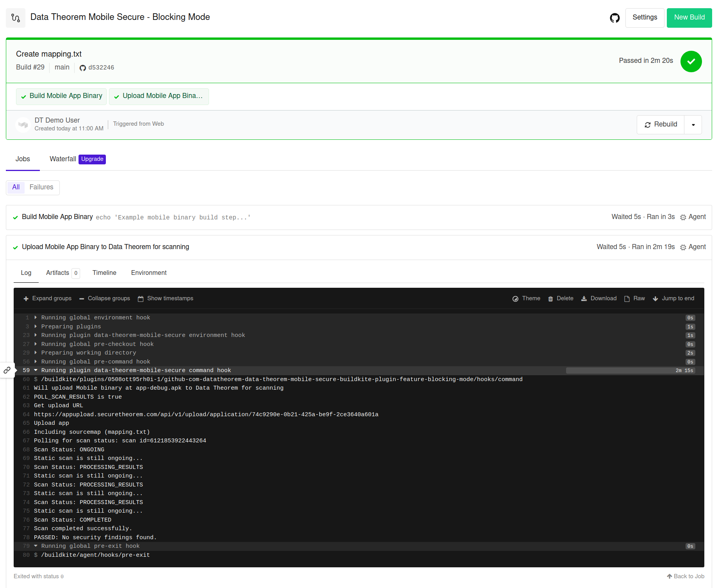Click the Upload Mobile App Binary job header

click(359, 248)
